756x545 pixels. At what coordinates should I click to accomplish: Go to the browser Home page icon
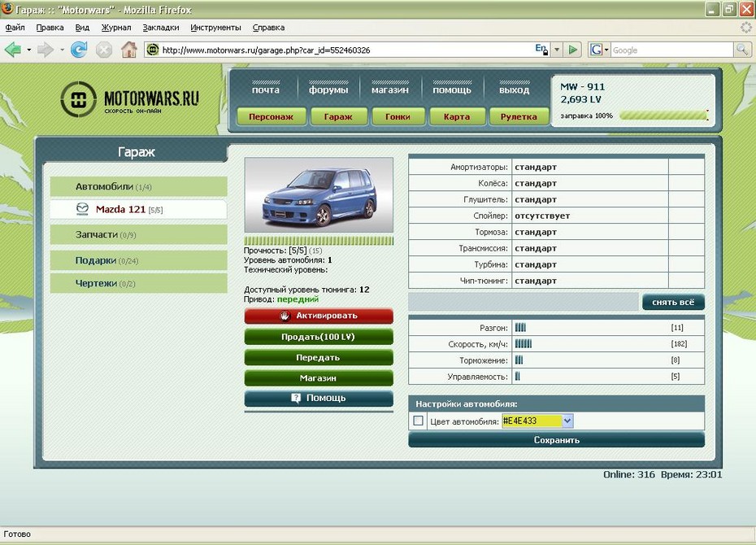click(x=128, y=50)
